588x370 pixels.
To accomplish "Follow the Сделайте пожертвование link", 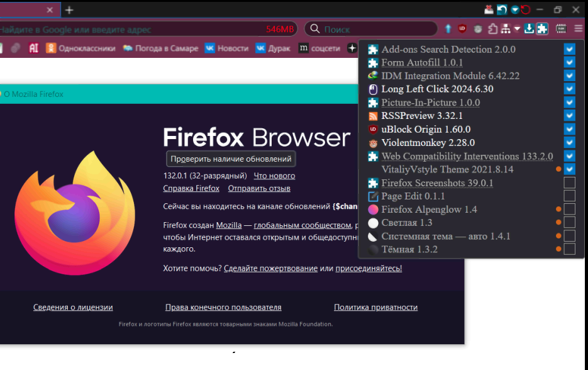I will click(271, 268).
